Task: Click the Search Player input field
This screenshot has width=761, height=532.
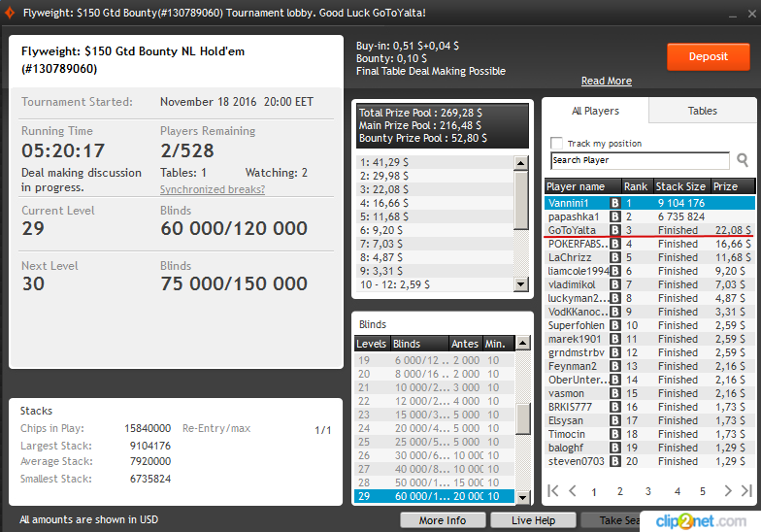Action: (x=640, y=160)
